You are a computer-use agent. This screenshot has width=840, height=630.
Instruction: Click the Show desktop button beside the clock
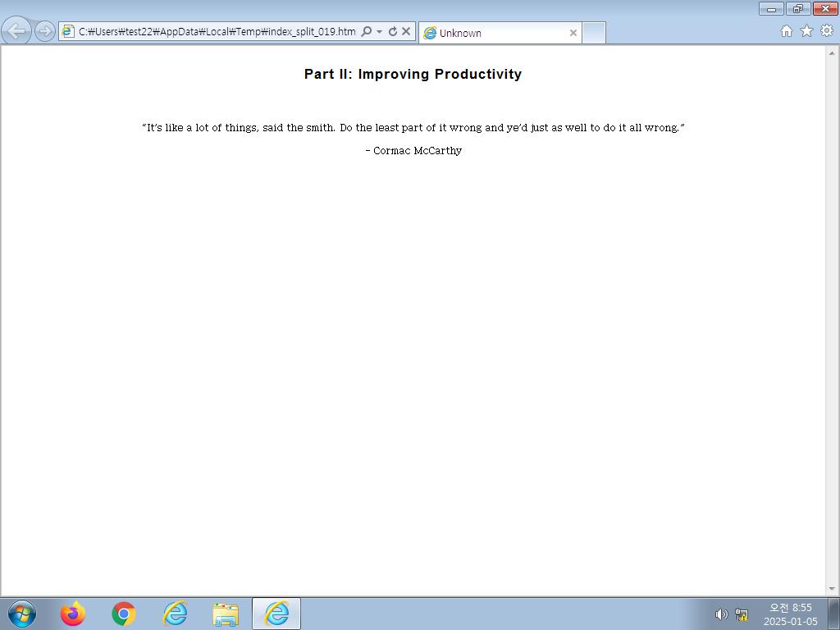pyautogui.click(x=833, y=614)
